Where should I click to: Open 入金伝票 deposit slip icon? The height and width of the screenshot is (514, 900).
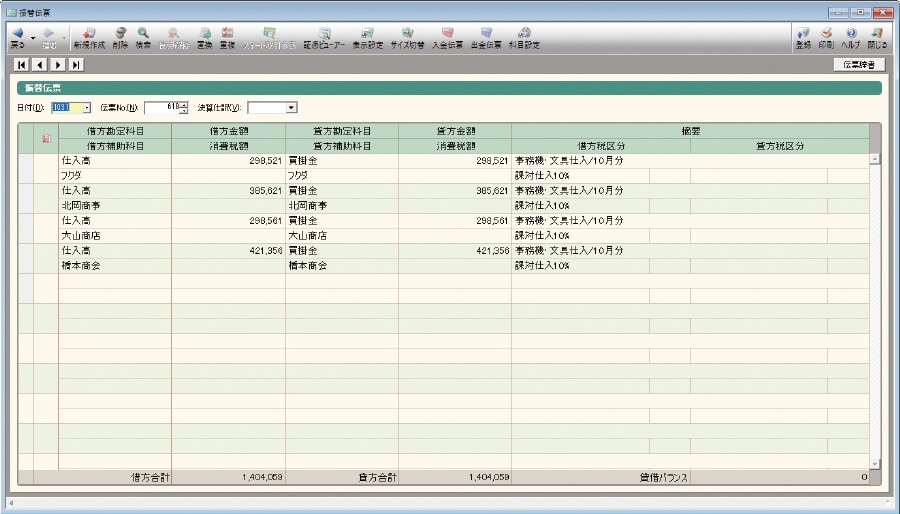[447, 37]
